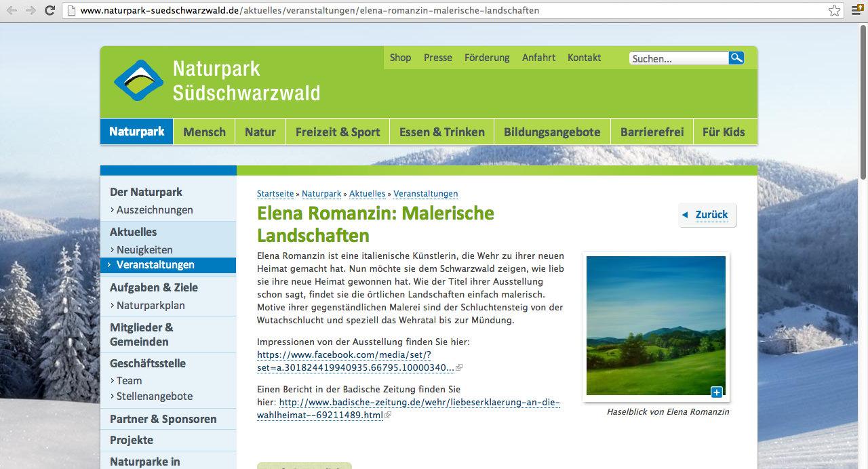Open Naturparkplan sidebar entry

click(151, 306)
